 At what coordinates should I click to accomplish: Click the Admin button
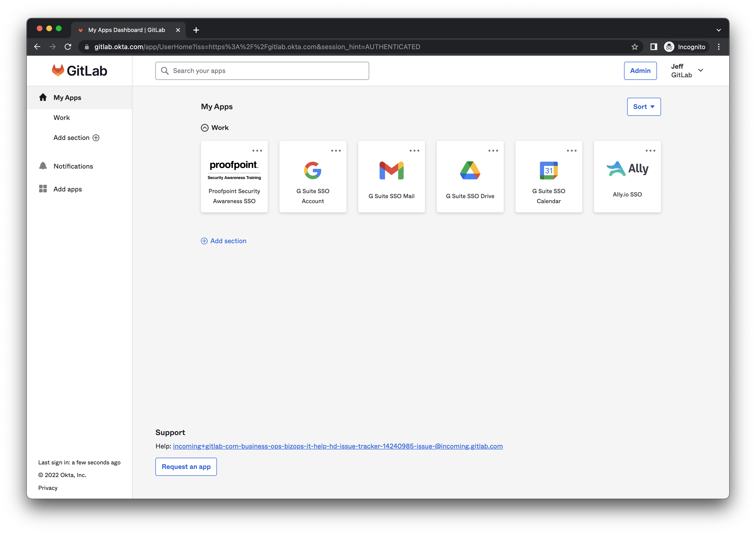tap(640, 71)
